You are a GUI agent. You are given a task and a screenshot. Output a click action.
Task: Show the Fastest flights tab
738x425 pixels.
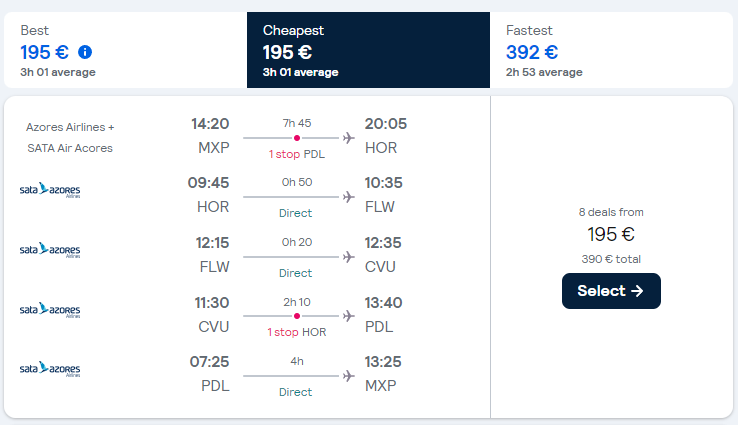click(611, 50)
